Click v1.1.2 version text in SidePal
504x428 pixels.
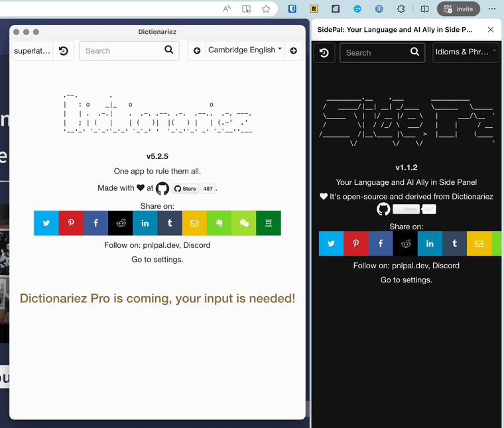[x=407, y=168]
